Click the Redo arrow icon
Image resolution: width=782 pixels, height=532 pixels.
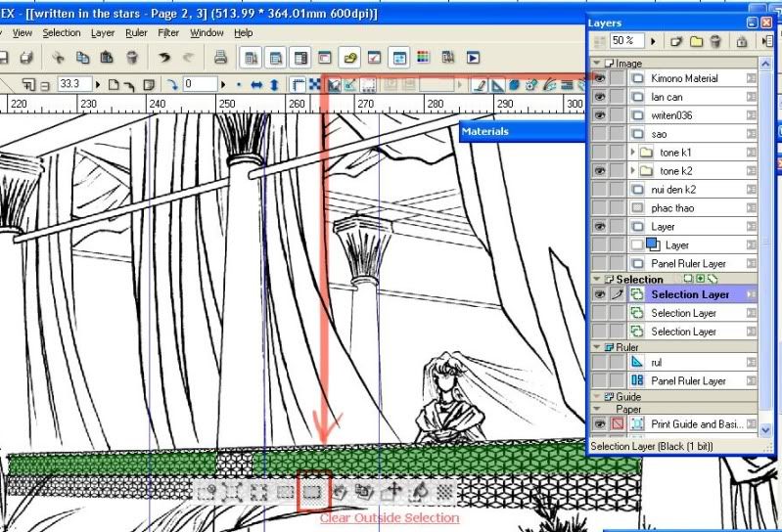pos(188,58)
